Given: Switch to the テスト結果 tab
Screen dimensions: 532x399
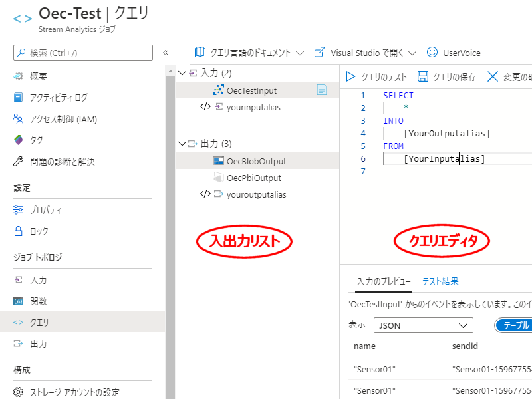Looking at the screenshot, I should [x=440, y=281].
